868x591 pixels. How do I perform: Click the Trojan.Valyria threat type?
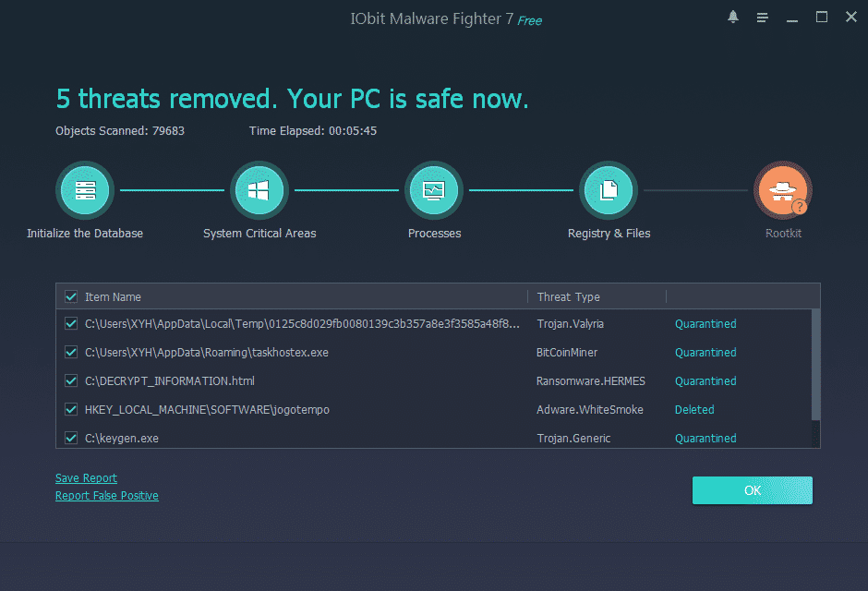coord(570,324)
